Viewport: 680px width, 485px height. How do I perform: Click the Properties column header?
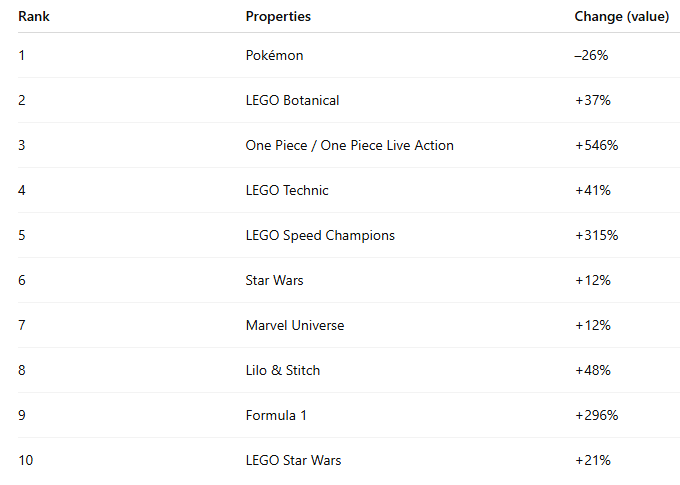point(278,17)
